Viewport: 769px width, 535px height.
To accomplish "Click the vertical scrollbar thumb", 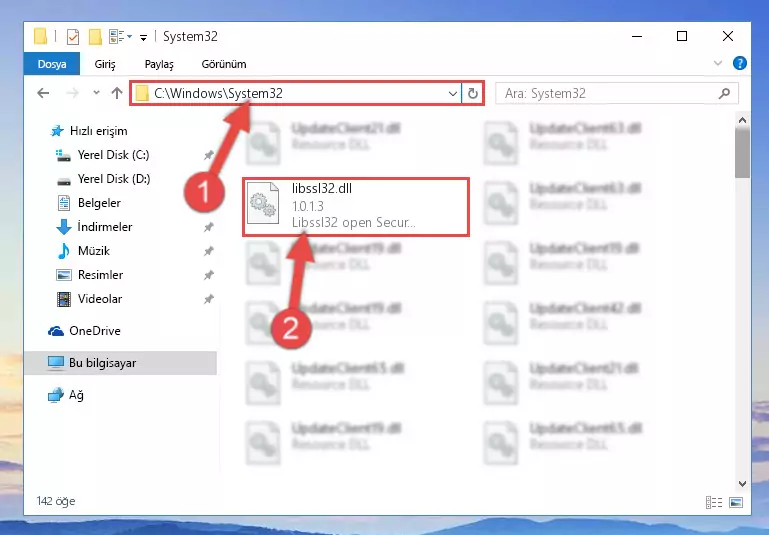I will pos(742,153).
